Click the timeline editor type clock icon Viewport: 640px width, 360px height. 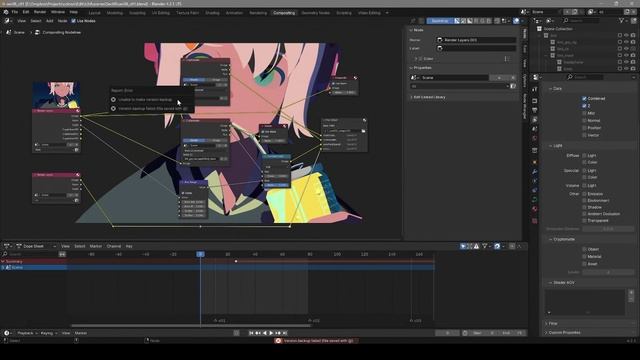[7, 333]
